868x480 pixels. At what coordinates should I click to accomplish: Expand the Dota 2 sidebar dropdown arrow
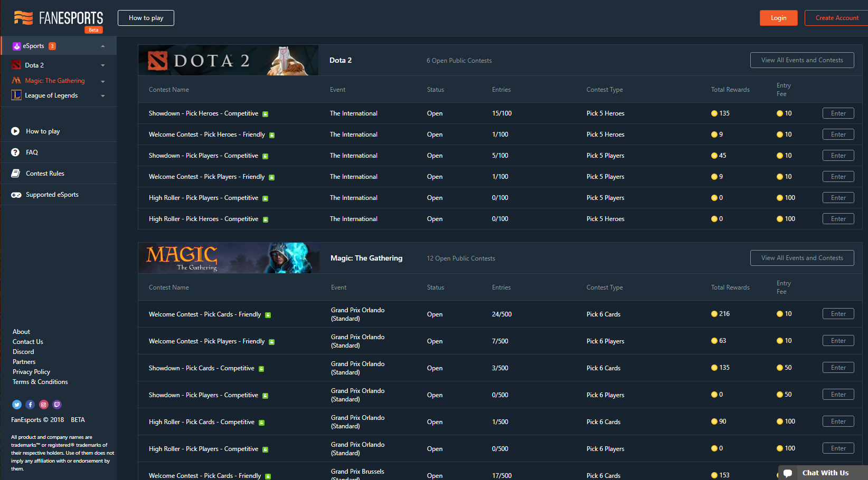click(x=103, y=65)
